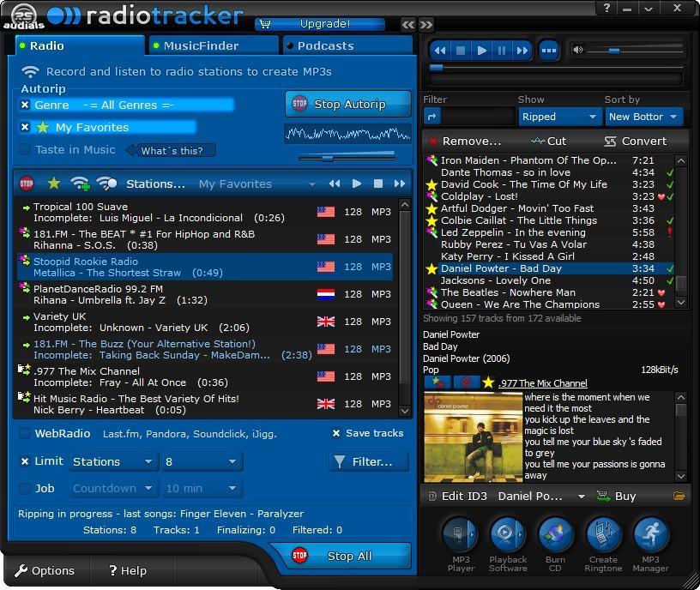Expand panel with the right double arrow
The width and height of the screenshot is (700, 590).
click(x=426, y=25)
